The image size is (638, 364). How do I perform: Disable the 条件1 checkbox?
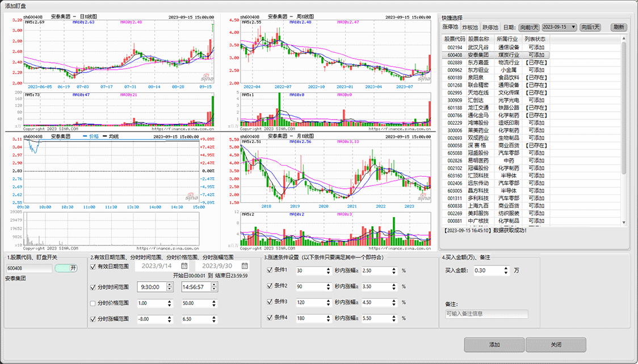tap(270, 270)
